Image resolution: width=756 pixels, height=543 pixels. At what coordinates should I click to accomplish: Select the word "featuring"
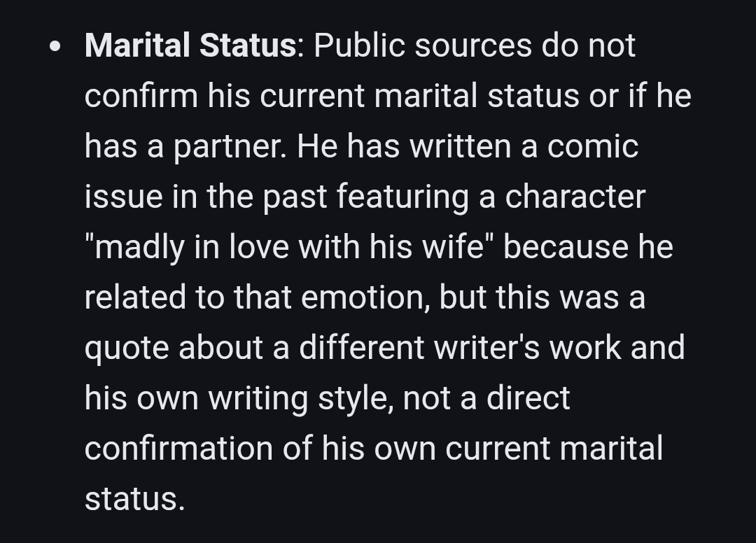click(x=402, y=197)
